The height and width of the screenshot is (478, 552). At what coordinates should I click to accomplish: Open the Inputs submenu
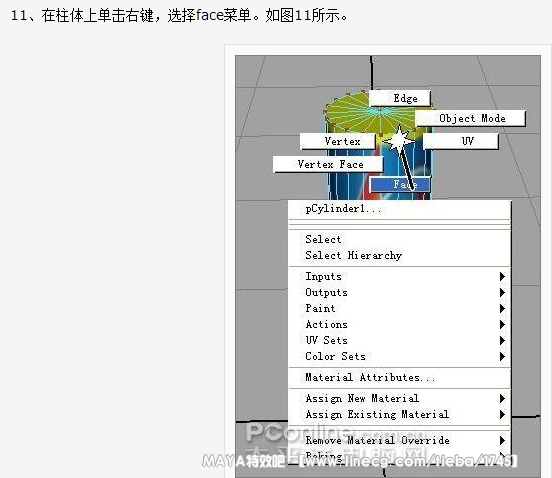[x=400, y=276]
